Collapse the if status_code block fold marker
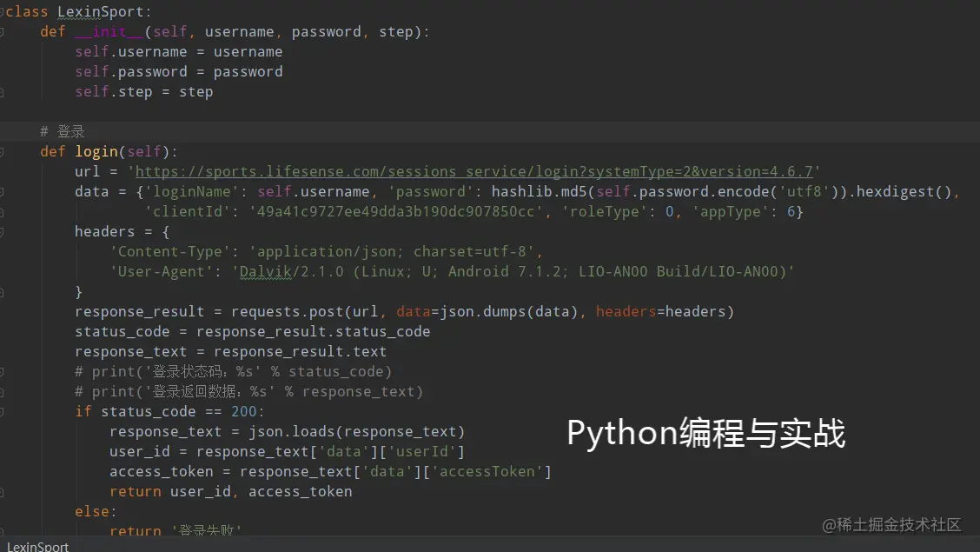This screenshot has height=552, width=980. click(x=2, y=412)
